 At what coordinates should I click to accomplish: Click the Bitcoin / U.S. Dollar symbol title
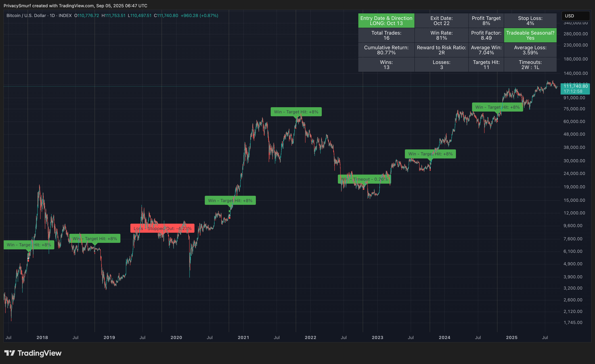(26, 15)
